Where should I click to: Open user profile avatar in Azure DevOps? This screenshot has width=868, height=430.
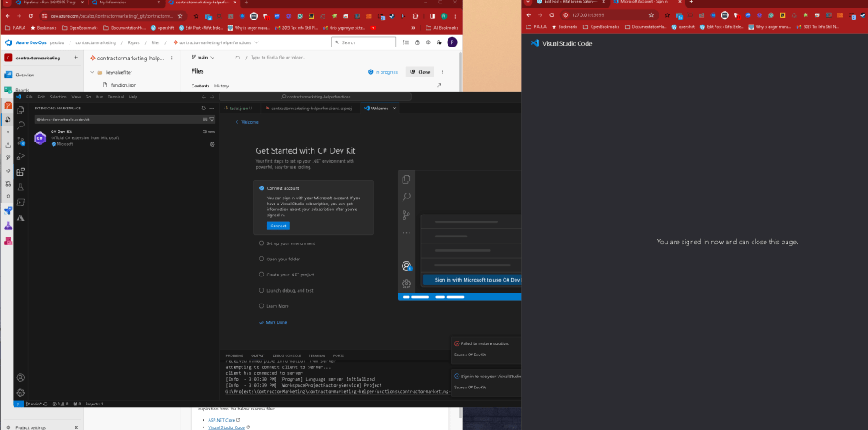click(453, 42)
